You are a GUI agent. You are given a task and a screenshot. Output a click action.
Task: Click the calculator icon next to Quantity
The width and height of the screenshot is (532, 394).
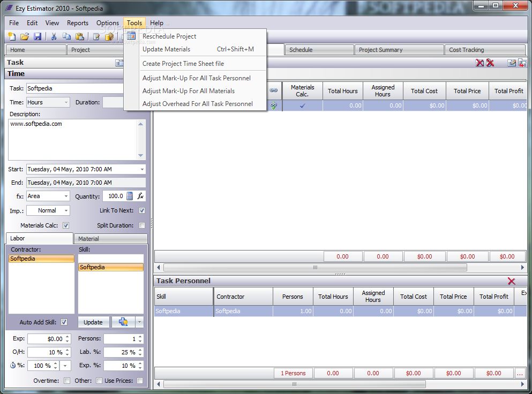coord(130,196)
